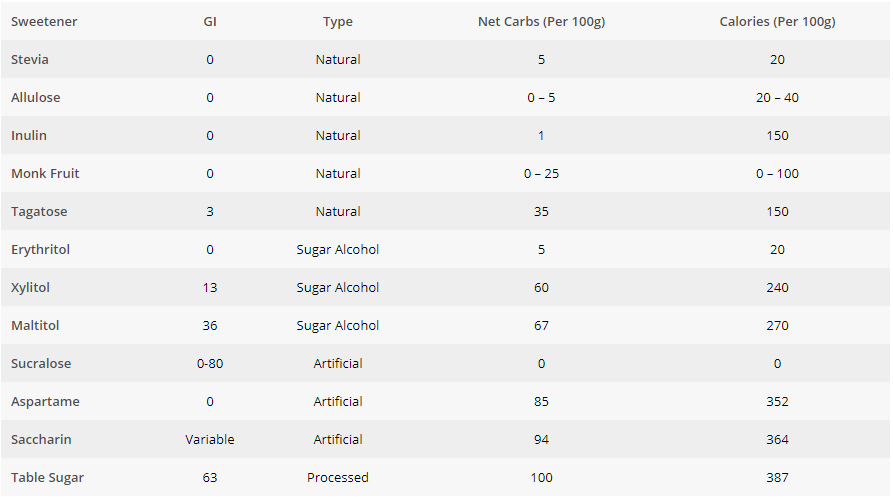
Task: Click the Erythritol row label
Action: point(40,249)
